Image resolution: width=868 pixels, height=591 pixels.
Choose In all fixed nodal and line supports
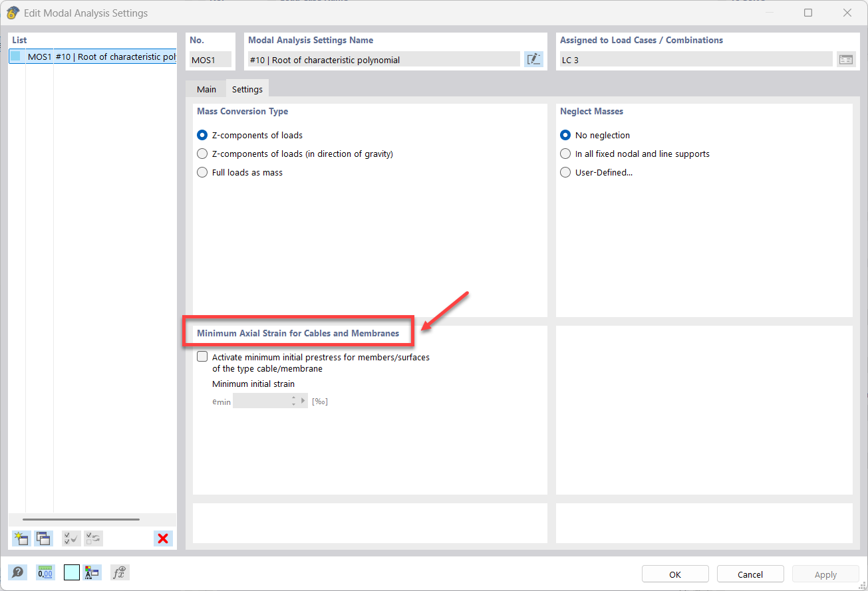pyautogui.click(x=565, y=154)
